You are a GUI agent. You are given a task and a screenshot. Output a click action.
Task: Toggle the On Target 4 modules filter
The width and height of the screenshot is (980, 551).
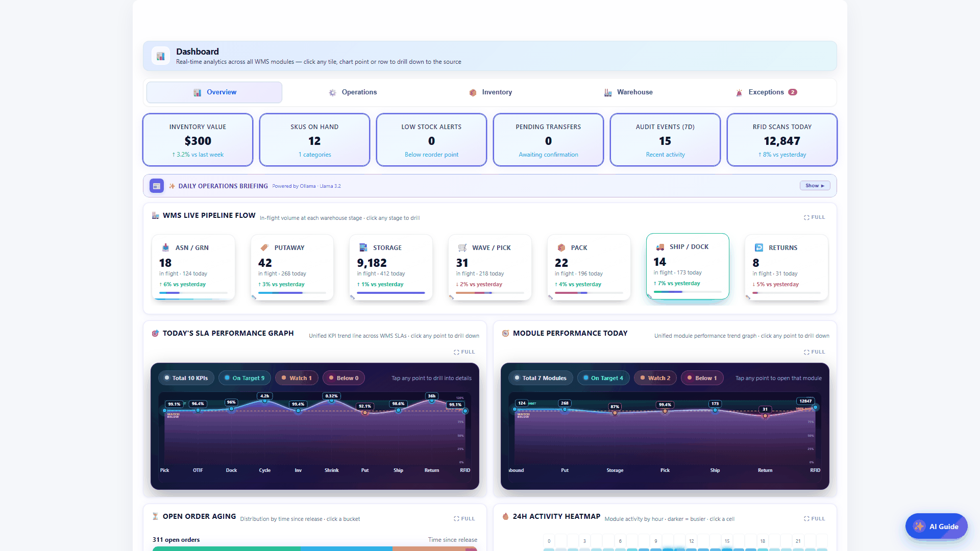click(603, 378)
